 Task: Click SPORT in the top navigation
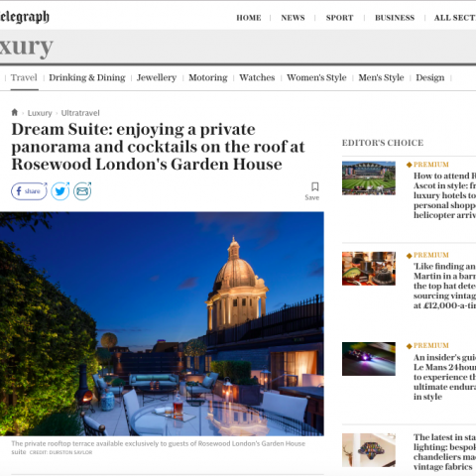[339, 18]
